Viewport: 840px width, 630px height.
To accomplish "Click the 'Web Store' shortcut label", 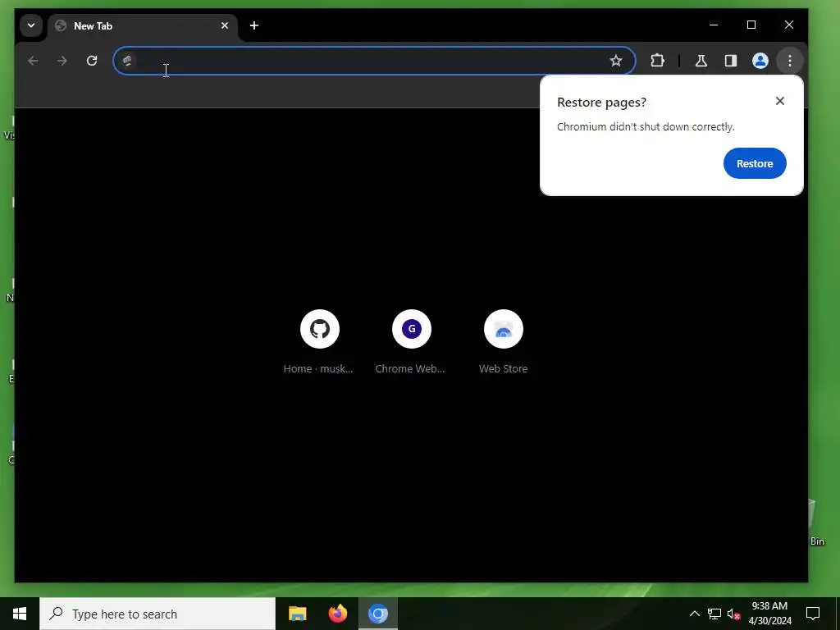I will coord(503,368).
